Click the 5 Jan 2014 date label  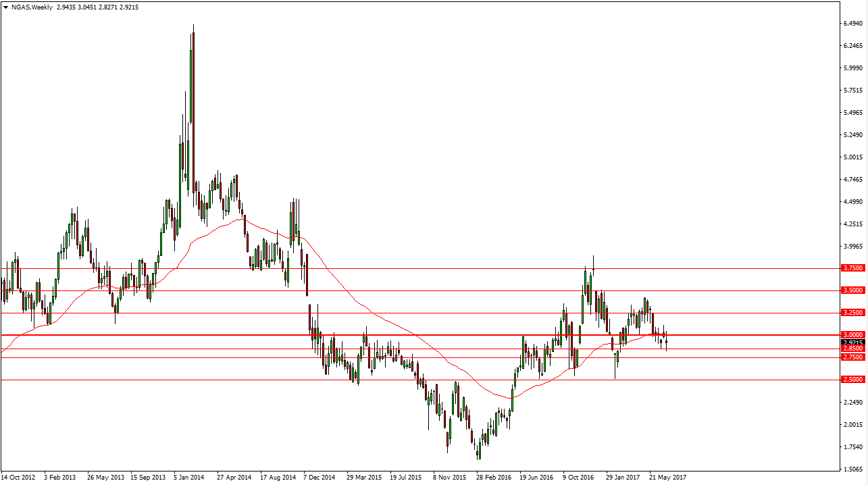(190, 477)
